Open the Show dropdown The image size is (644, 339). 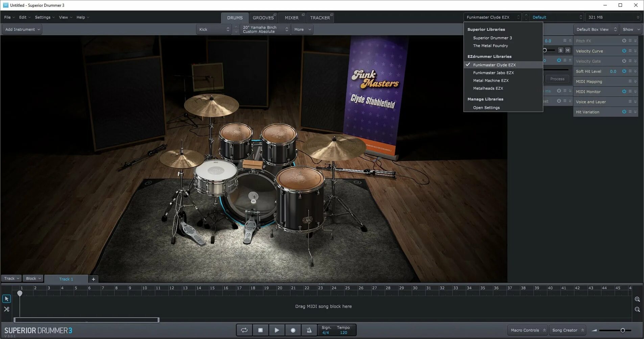pyautogui.click(x=631, y=29)
